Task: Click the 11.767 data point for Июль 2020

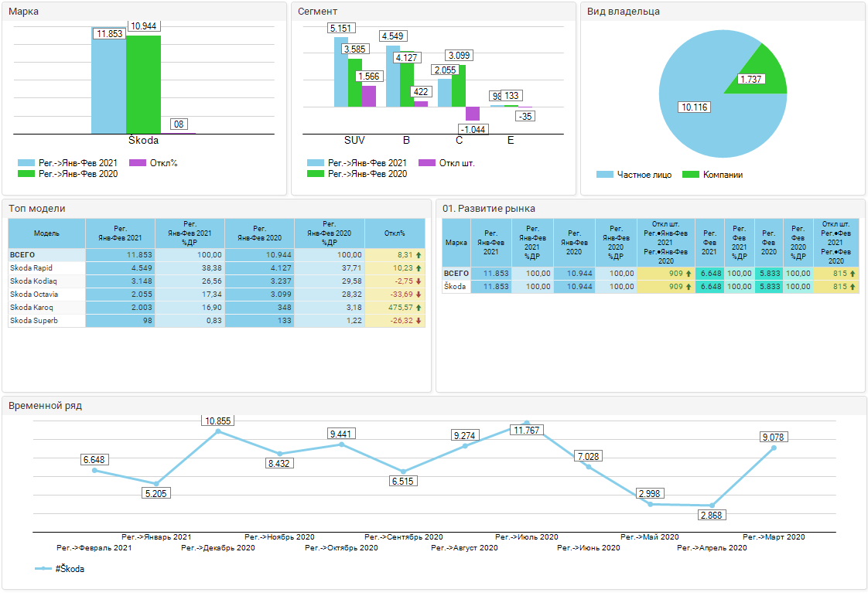Action: tap(527, 423)
